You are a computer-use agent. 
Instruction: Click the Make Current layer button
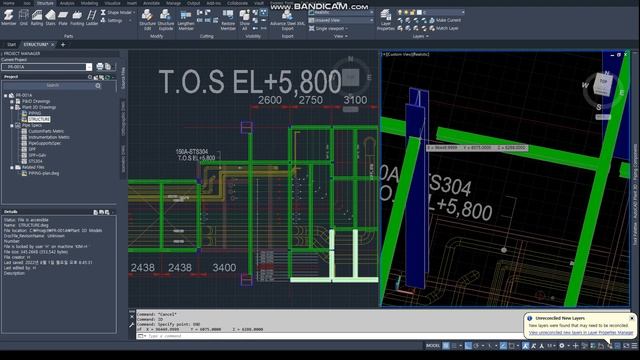[444, 20]
